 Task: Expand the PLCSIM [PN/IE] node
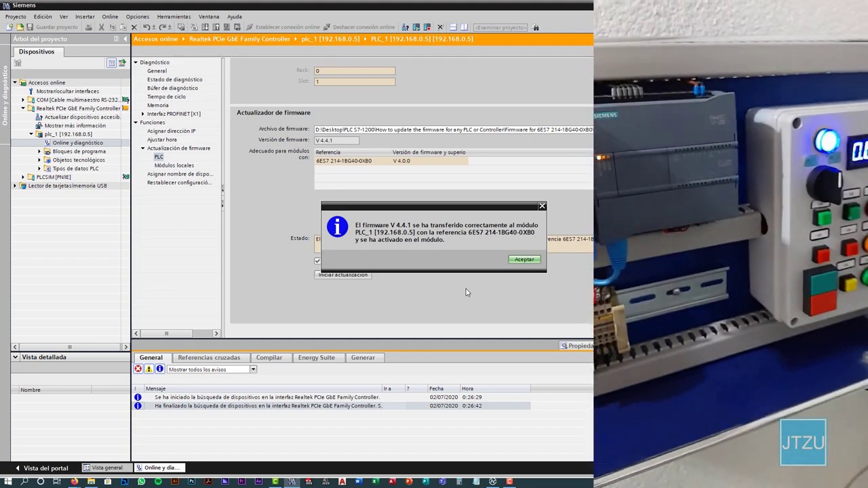pyautogui.click(x=23, y=177)
